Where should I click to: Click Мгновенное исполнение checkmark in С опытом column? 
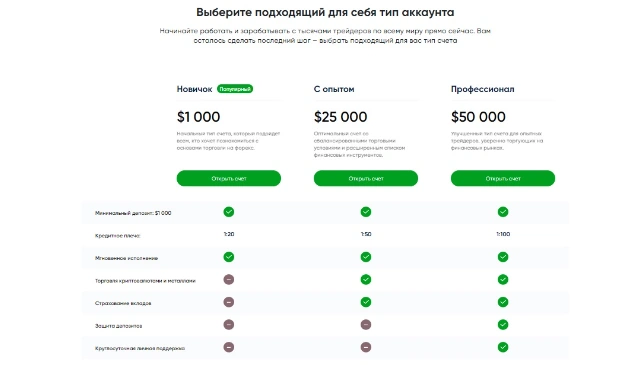[x=366, y=257]
